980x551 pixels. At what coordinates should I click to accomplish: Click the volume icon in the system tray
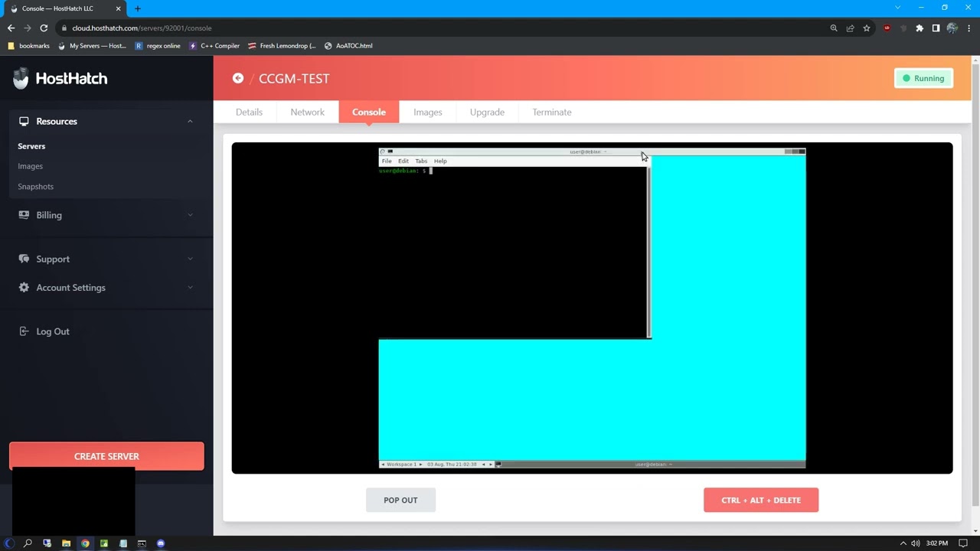(916, 543)
